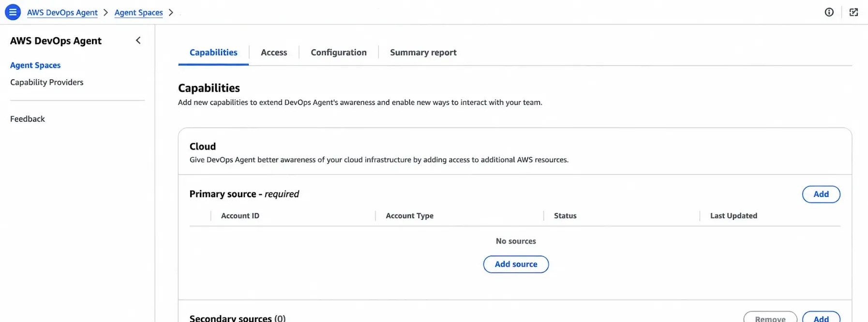Switch to the Configuration tab
This screenshot has width=868, height=322.
click(x=339, y=52)
